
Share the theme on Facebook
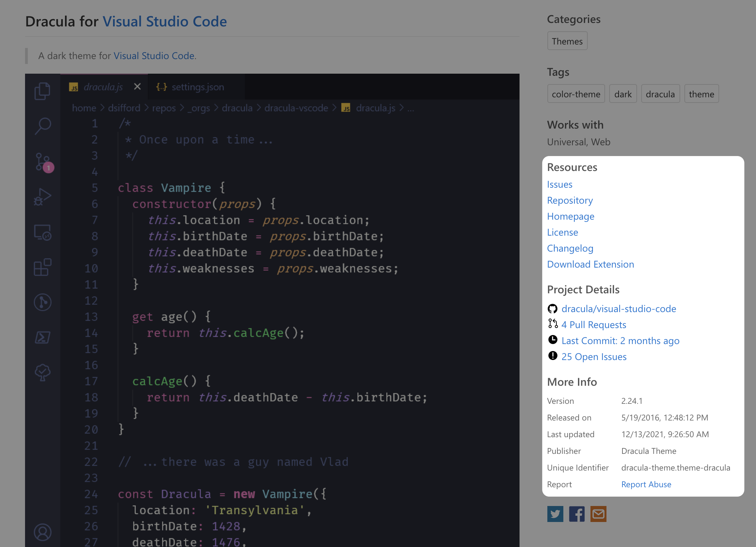tap(577, 514)
